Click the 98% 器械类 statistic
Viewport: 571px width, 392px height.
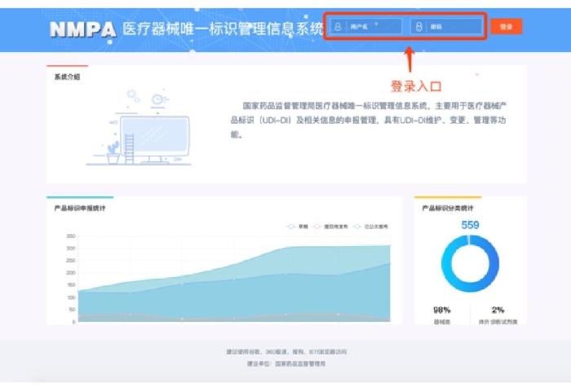coord(442,315)
